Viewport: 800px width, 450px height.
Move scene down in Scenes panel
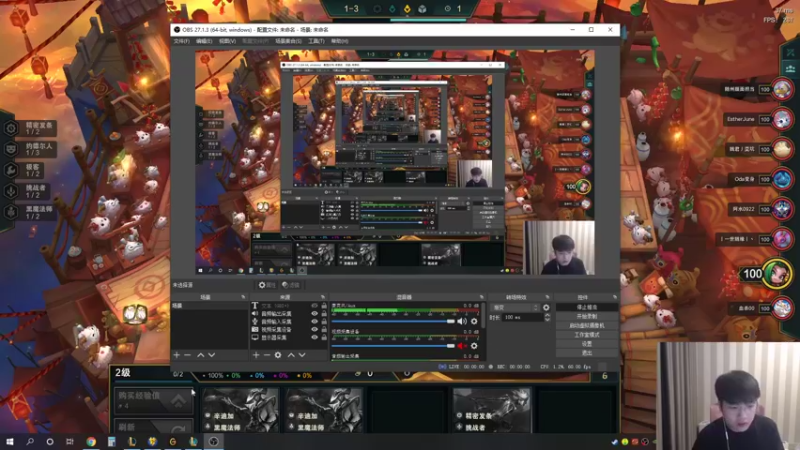click(x=211, y=355)
